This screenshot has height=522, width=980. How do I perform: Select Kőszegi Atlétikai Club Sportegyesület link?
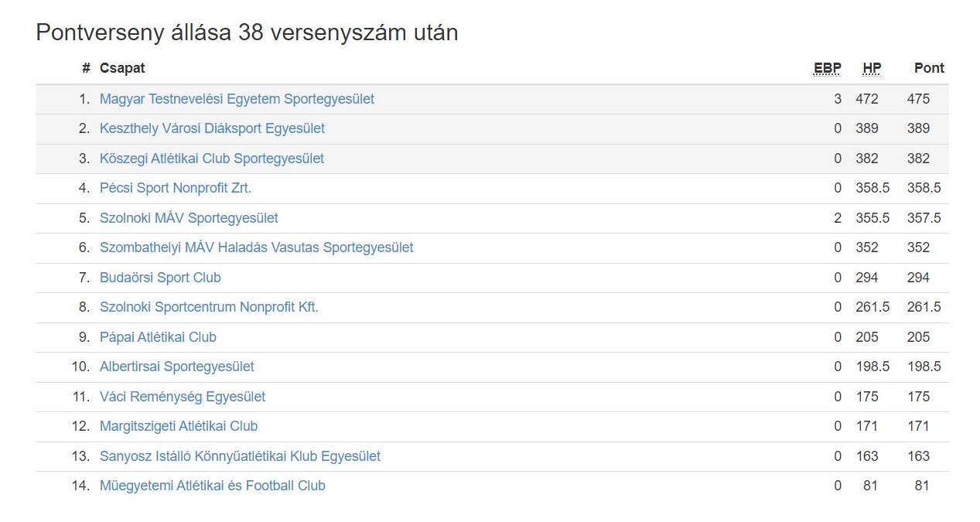coord(212,159)
